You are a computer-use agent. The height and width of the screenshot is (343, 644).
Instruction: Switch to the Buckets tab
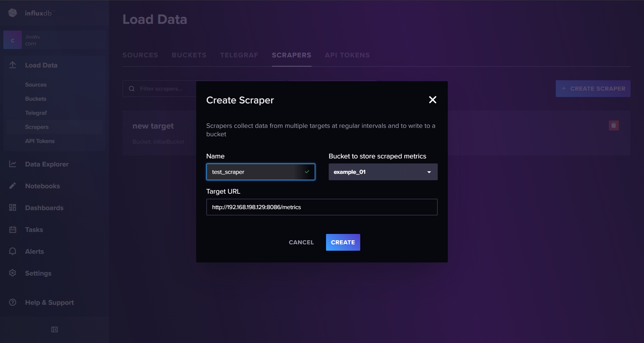(189, 55)
